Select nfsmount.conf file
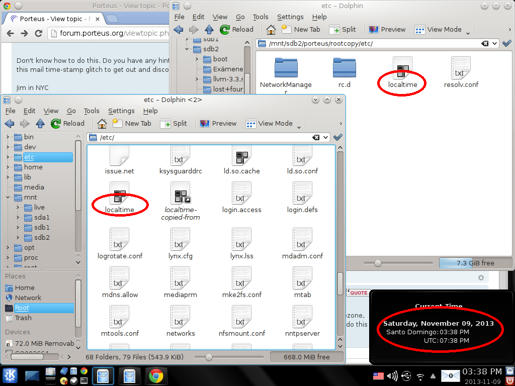This screenshot has width=515, height=386. coord(241,322)
